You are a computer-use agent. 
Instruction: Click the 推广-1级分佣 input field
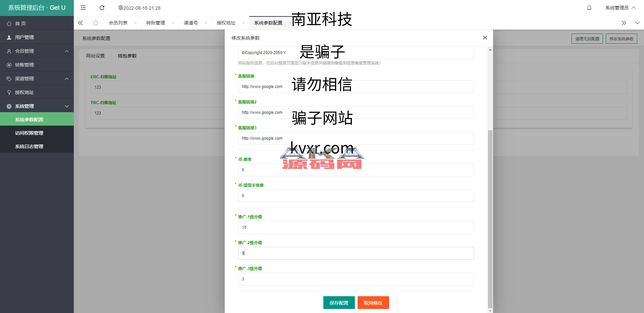(x=356, y=227)
